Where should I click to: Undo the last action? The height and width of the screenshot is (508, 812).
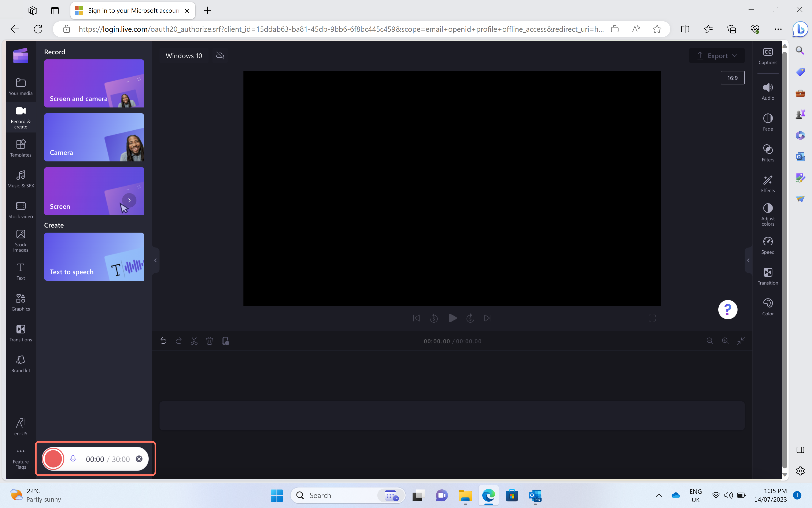click(x=163, y=341)
